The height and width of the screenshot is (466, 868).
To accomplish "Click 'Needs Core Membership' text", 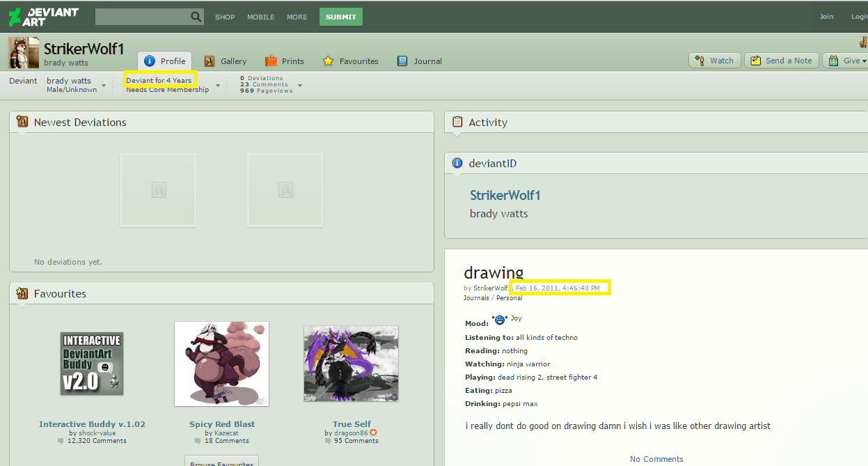I will (x=167, y=89).
